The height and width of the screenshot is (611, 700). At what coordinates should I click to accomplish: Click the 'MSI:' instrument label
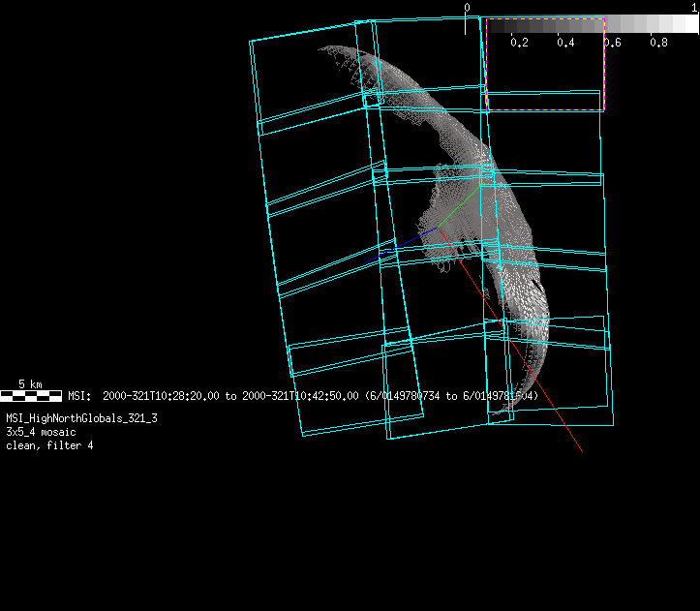[78, 396]
